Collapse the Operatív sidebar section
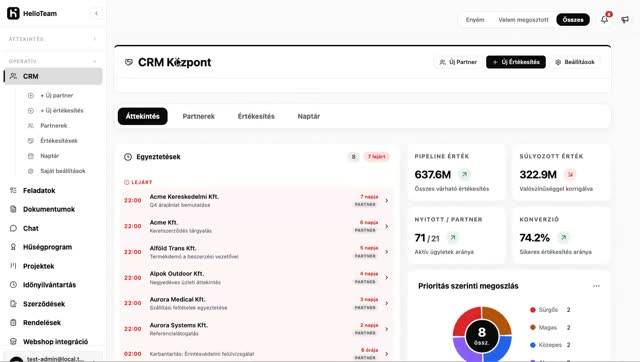This screenshot has height=362, width=640. 95,61
